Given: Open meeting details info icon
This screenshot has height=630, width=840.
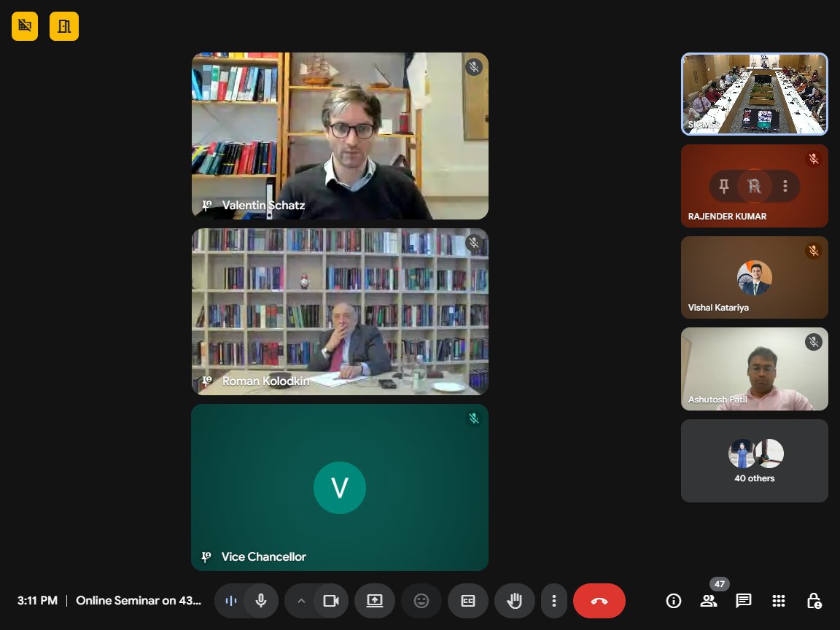Looking at the screenshot, I should 674,601.
